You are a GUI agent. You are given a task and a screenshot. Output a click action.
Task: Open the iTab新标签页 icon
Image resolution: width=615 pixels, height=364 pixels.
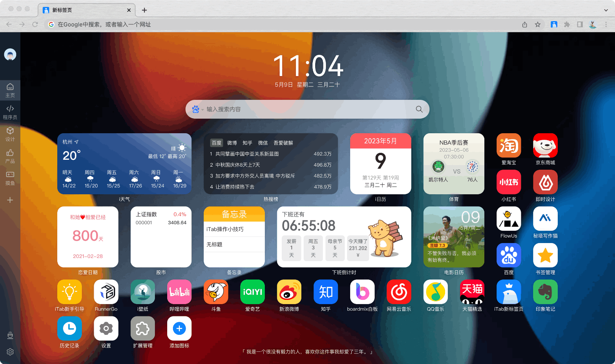click(x=509, y=292)
